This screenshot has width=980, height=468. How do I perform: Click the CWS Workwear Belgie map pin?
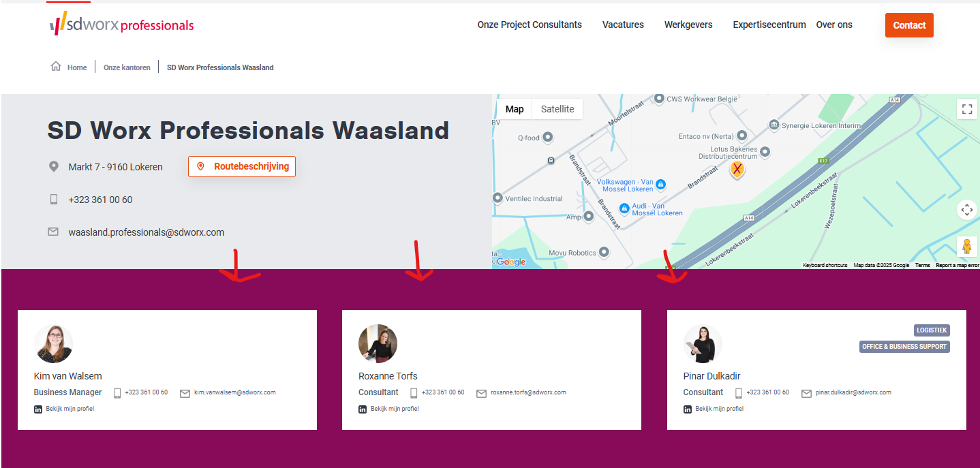coord(658,99)
